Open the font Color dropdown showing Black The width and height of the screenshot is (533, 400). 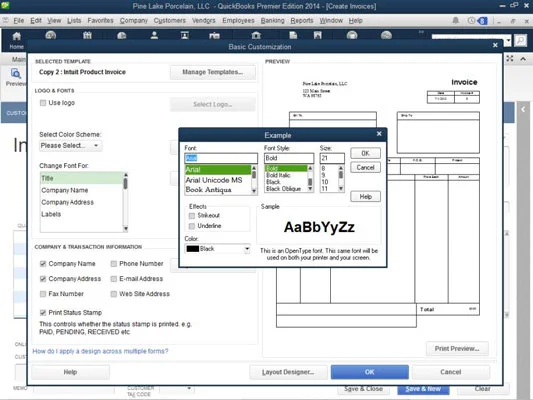coord(247,249)
